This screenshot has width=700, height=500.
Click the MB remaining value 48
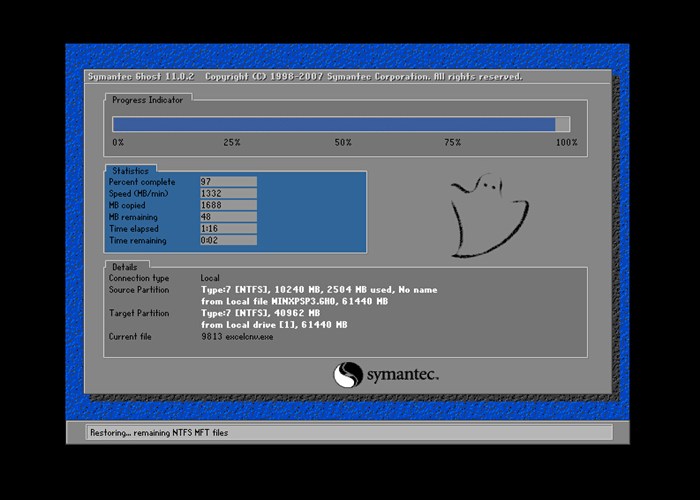(228, 217)
